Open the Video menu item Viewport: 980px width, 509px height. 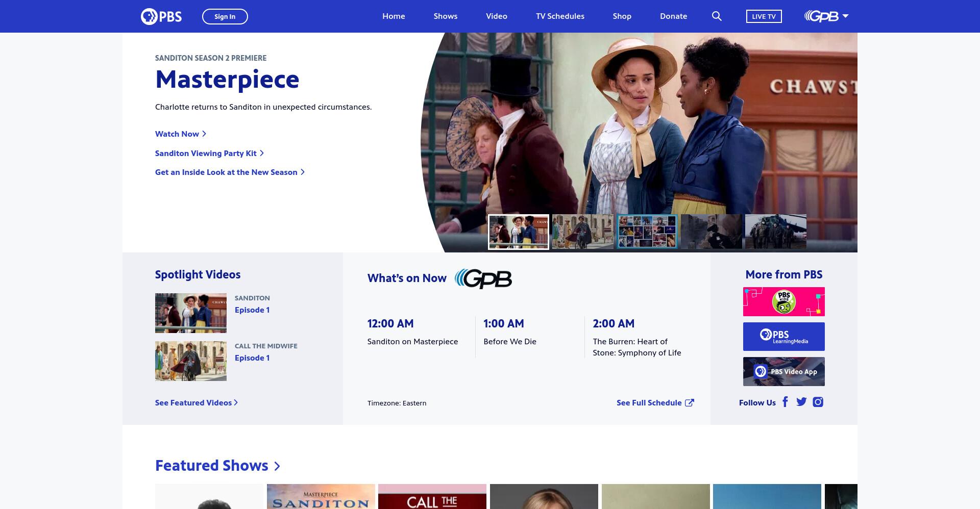click(x=497, y=16)
